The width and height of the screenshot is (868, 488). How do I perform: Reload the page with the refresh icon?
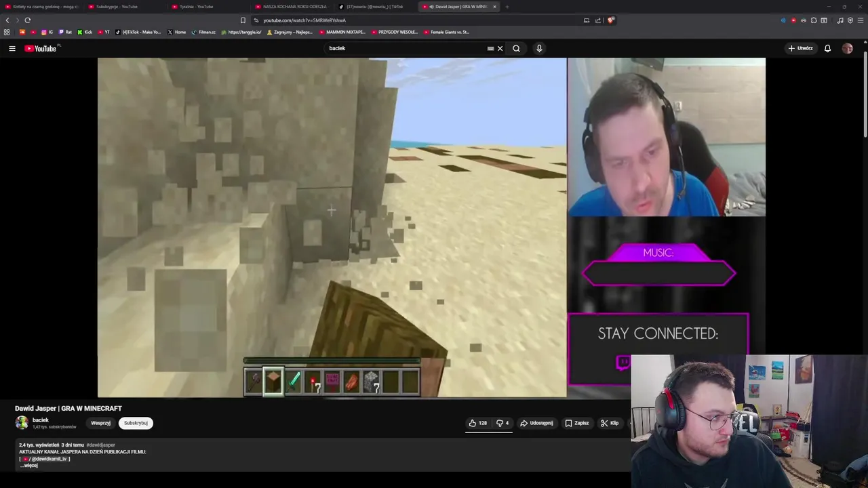[28, 20]
